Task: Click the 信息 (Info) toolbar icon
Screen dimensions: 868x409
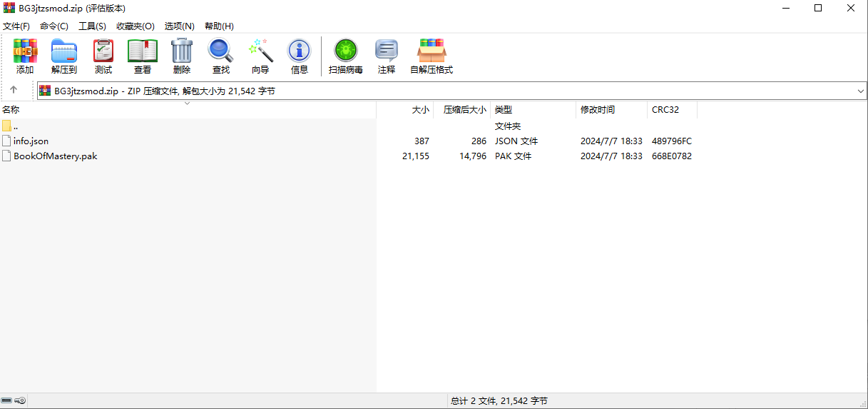Action: (x=300, y=51)
